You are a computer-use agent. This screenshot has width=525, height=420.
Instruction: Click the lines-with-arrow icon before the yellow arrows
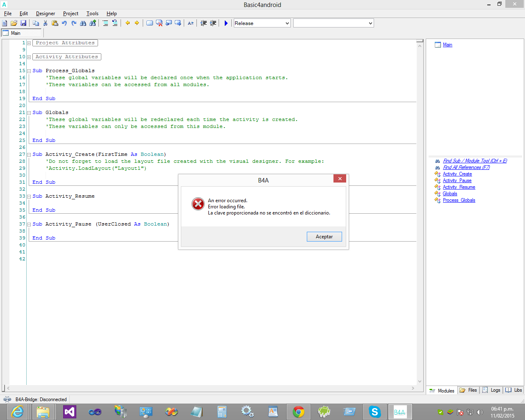point(115,23)
